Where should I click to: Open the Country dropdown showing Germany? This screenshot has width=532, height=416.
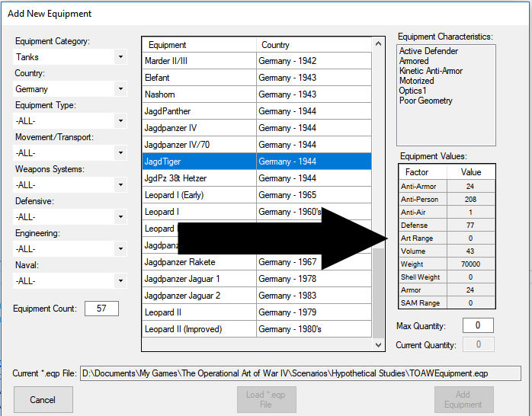[70, 89]
